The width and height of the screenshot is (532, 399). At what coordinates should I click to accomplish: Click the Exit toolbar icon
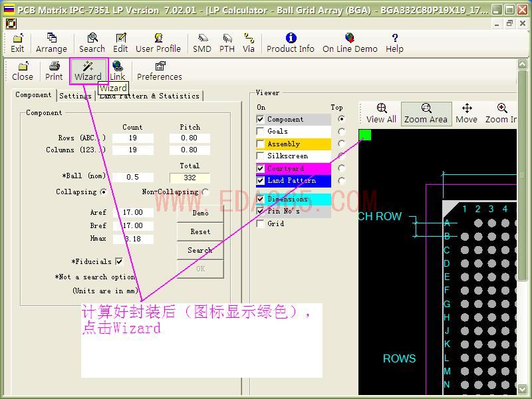pyautogui.click(x=17, y=43)
